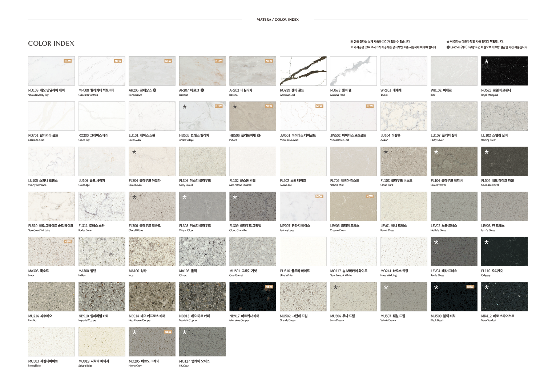Screen dimensions: 556x392
Task: Pick the MA300 Hellen swatch
Action: [x=102, y=252]
